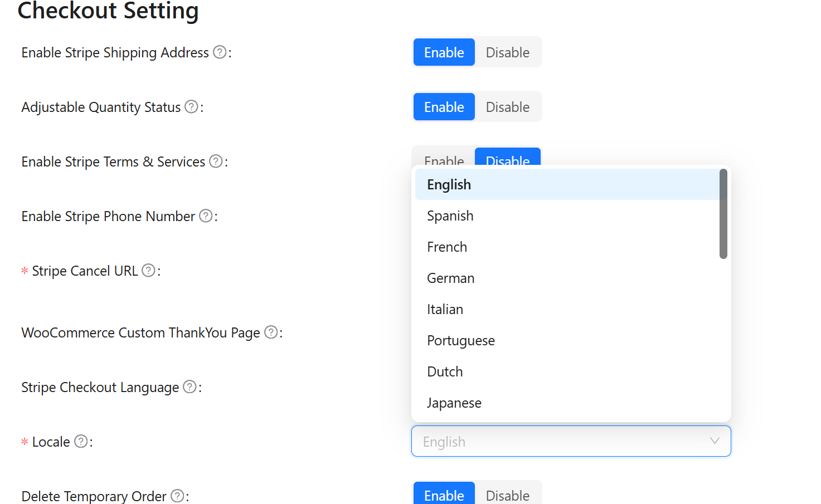The image size is (821, 504).
Task: Click help icon beside Enable Stripe Shipping Address
Action: pos(220,52)
